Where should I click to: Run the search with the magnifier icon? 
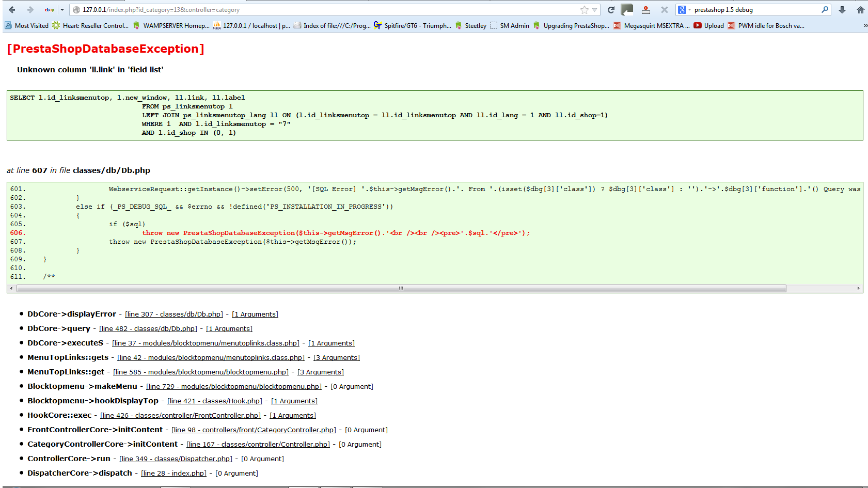[x=825, y=10]
